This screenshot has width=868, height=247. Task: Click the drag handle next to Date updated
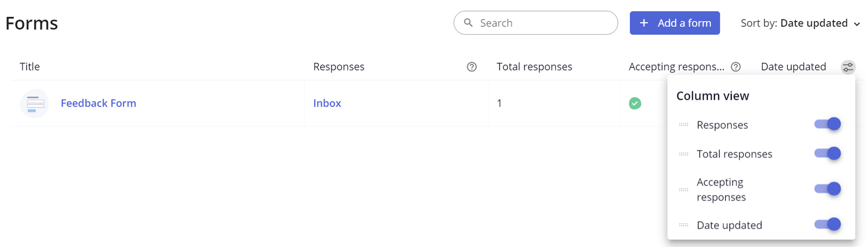[684, 225]
